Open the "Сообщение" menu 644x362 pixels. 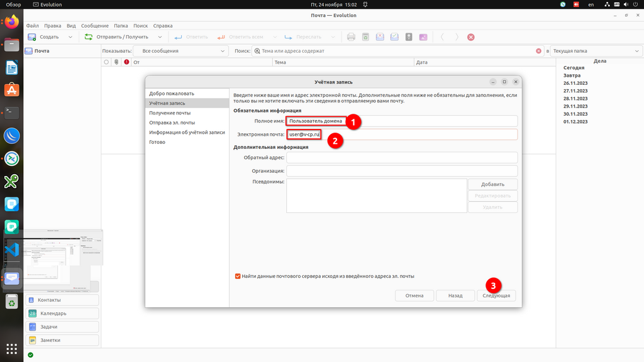[94, 26]
